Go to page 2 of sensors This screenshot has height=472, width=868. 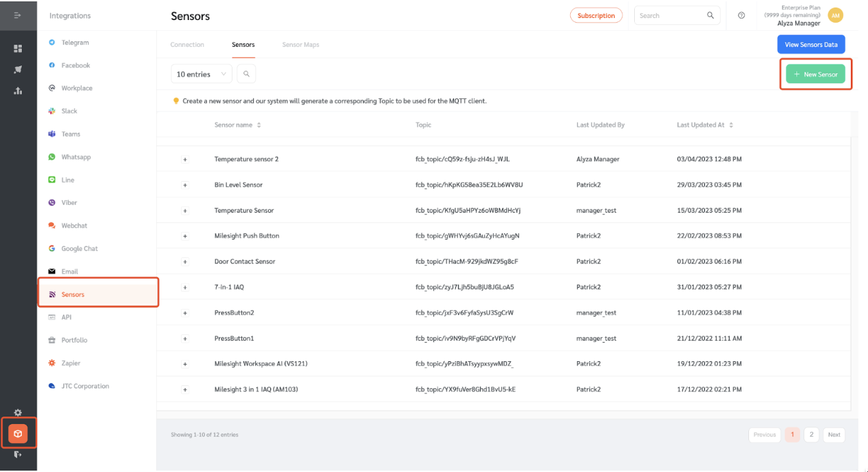[x=811, y=434]
